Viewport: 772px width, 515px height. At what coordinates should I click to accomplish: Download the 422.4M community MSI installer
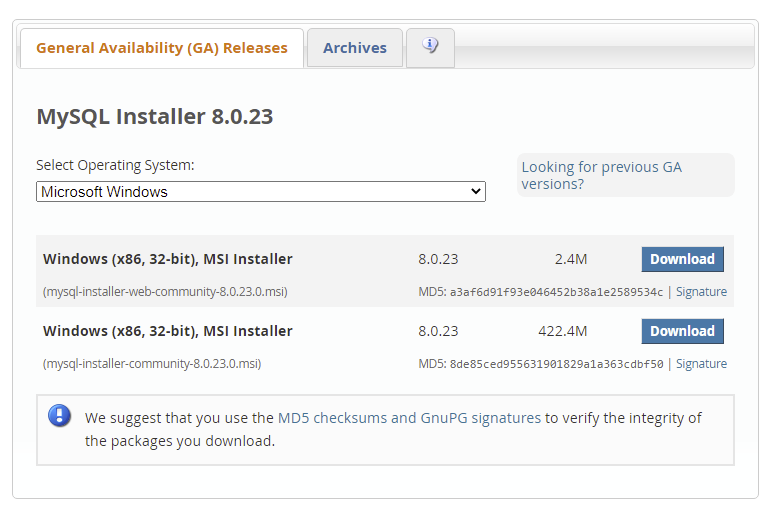click(x=682, y=331)
